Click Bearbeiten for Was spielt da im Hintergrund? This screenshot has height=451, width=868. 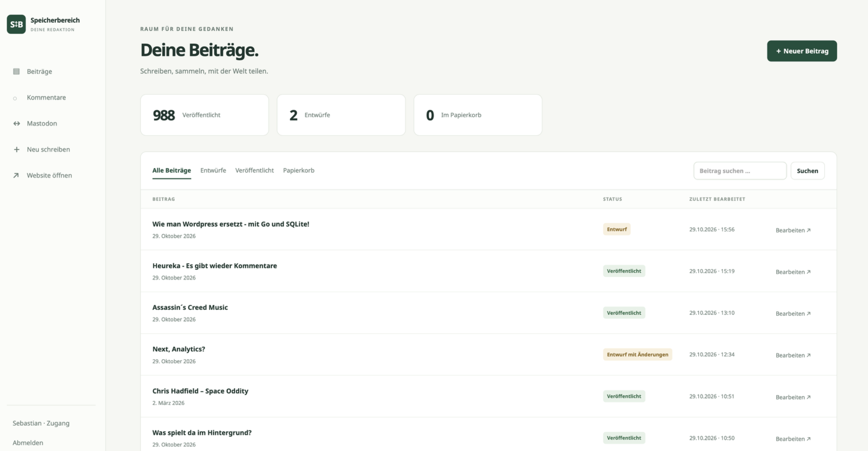(x=793, y=439)
